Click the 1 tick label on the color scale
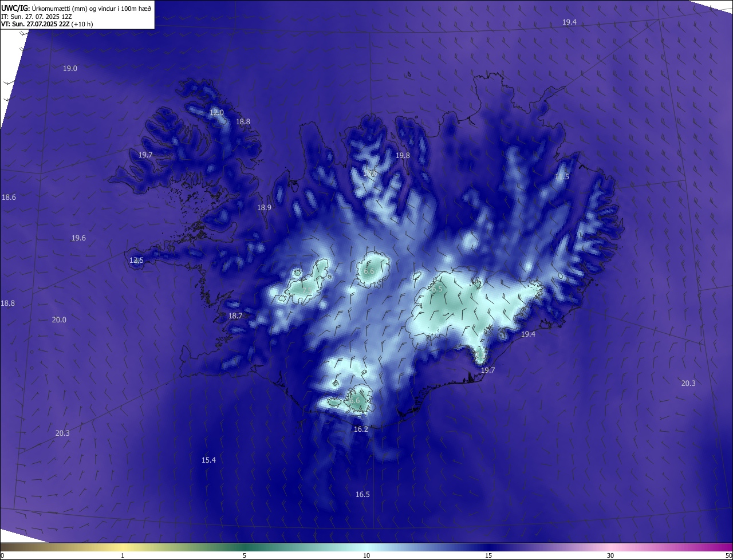 (x=123, y=555)
